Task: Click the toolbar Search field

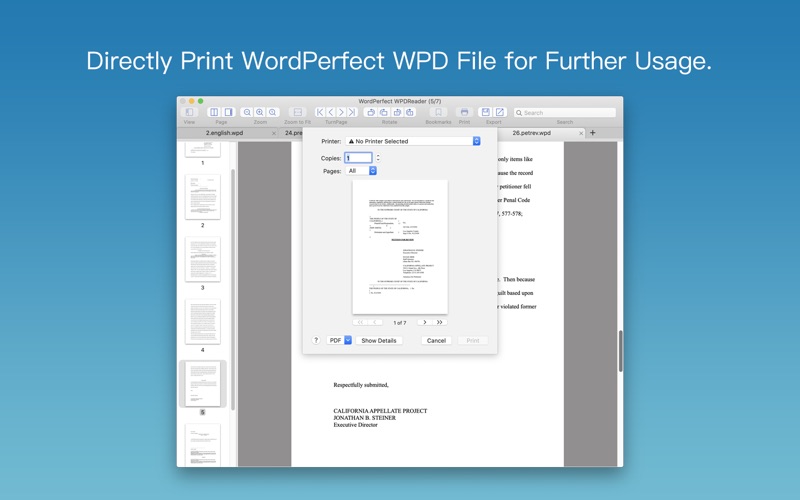Action: pos(565,112)
